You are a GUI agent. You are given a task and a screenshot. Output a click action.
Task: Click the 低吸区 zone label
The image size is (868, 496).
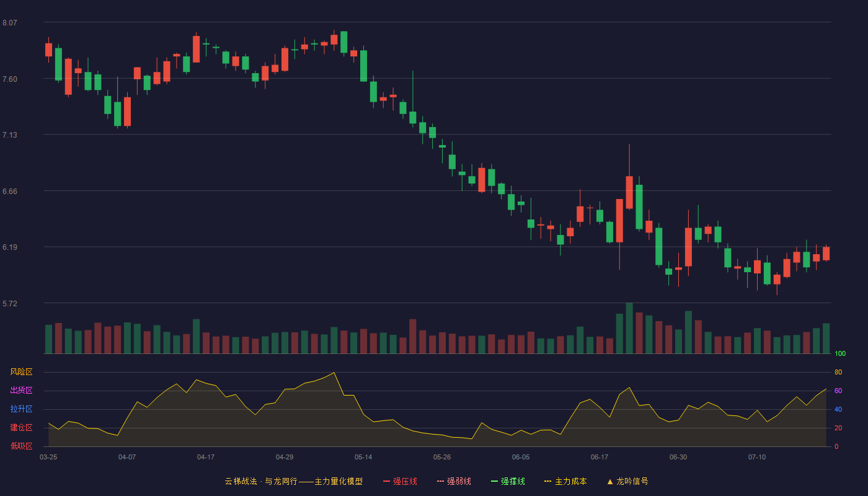coord(21,446)
